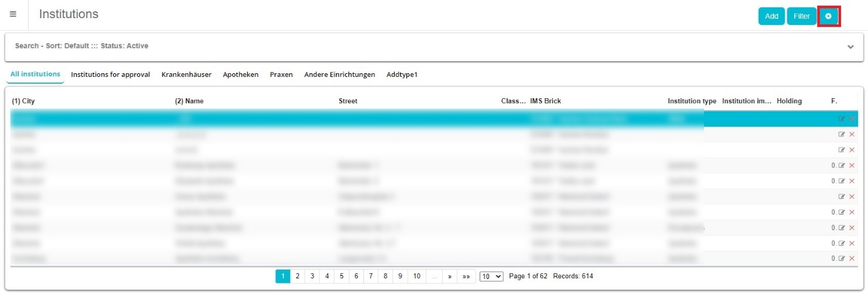Click the Add button
The height and width of the screenshot is (294, 868).
coord(772,16)
